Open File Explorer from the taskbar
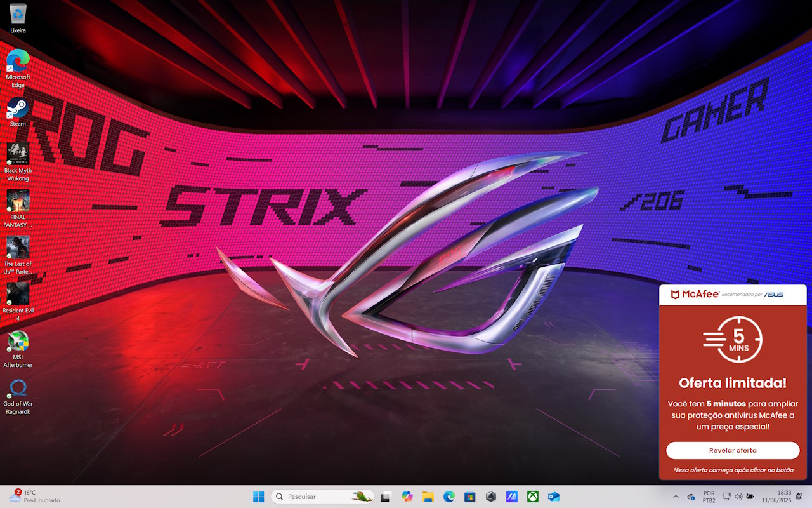This screenshot has width=812, height=508. click(428, 497)
